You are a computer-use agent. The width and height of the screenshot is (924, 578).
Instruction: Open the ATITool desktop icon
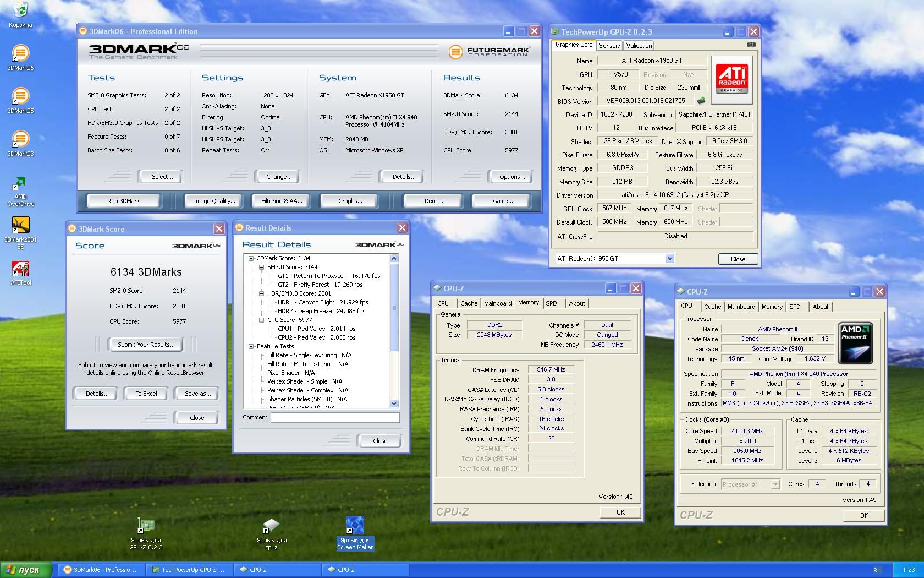[x=20, y=273]
